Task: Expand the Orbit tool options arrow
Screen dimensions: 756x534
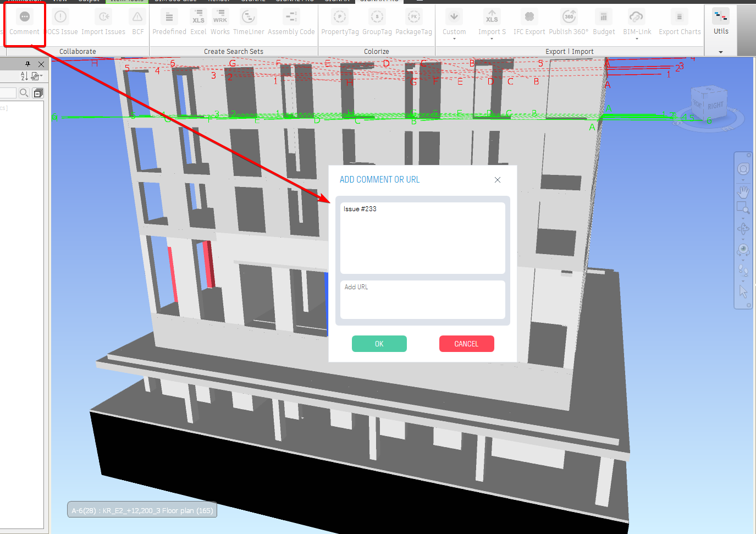Action: [x=743, y=239]
